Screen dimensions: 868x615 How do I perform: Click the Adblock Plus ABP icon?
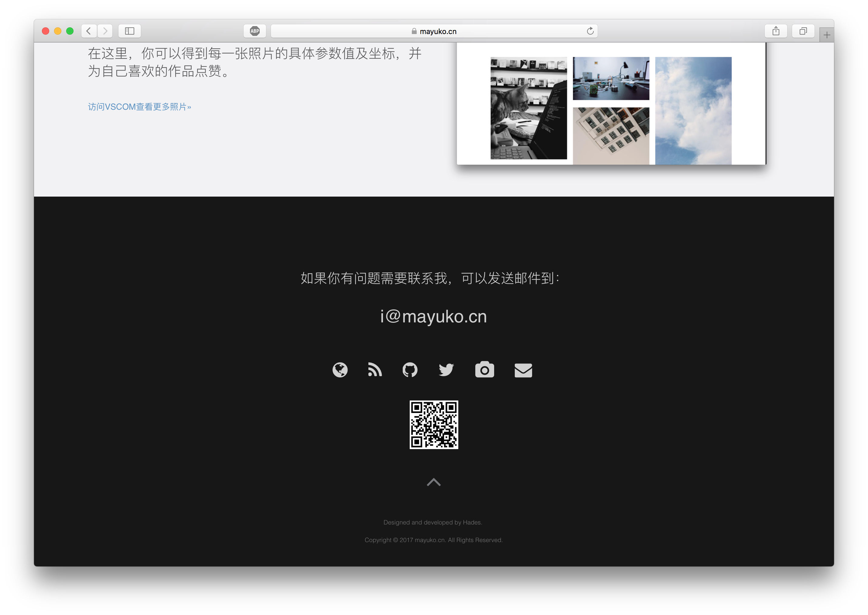tap(255, 31)
